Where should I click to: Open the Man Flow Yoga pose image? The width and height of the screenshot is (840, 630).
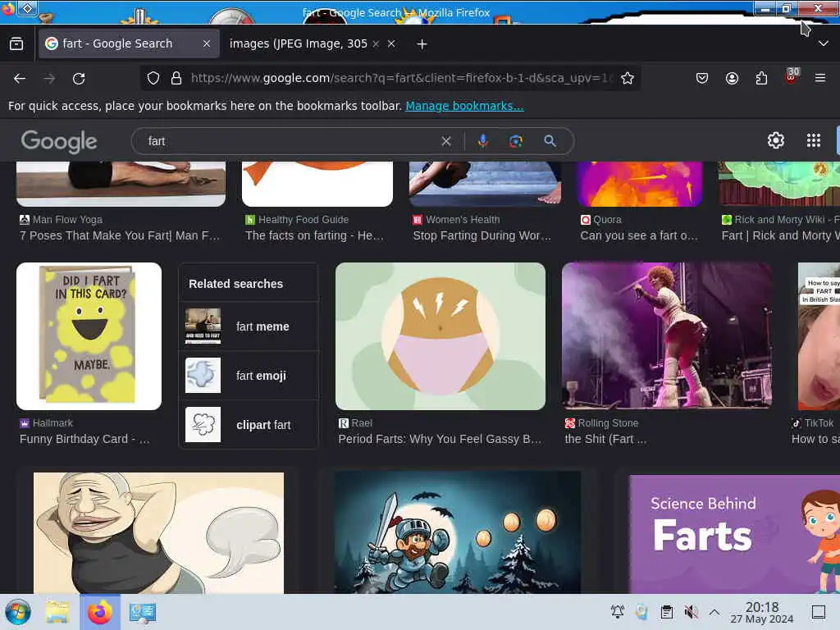[x=121, y=184]
